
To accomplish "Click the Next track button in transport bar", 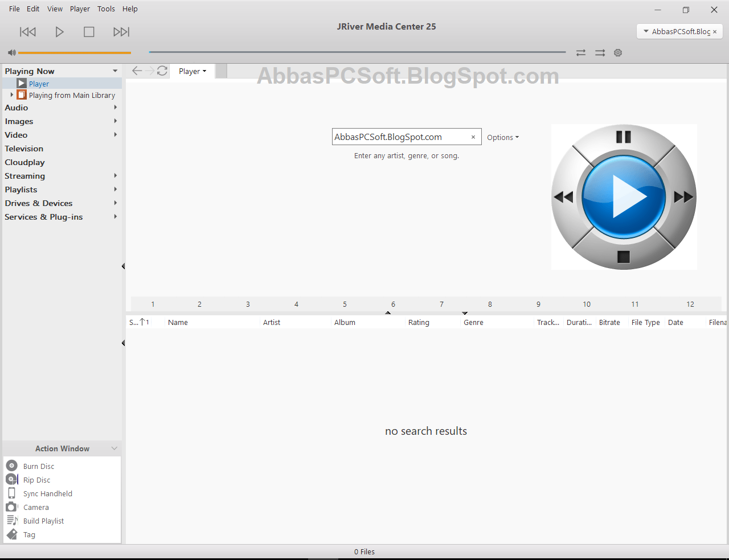I will (121, 32).
